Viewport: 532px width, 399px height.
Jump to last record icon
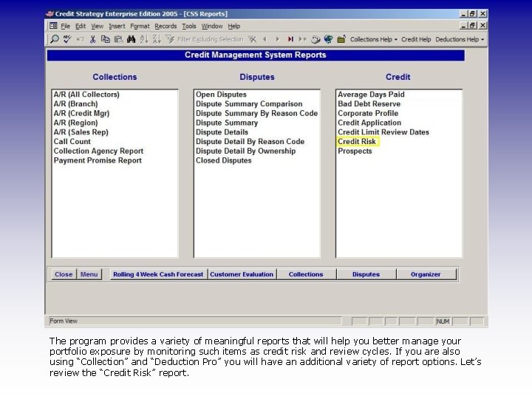290,39
